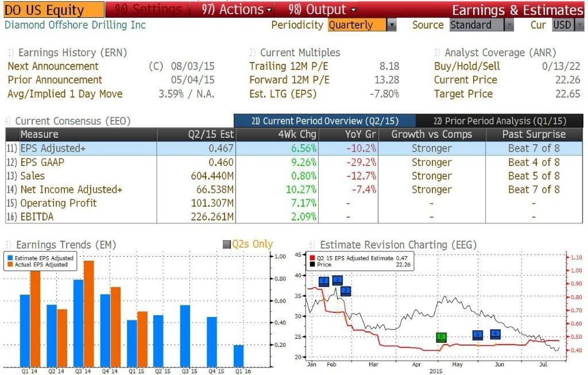Viewport: 588px width, 375px height.
Task: Click the DO US Equity ticker field
Action: [53, 10]
